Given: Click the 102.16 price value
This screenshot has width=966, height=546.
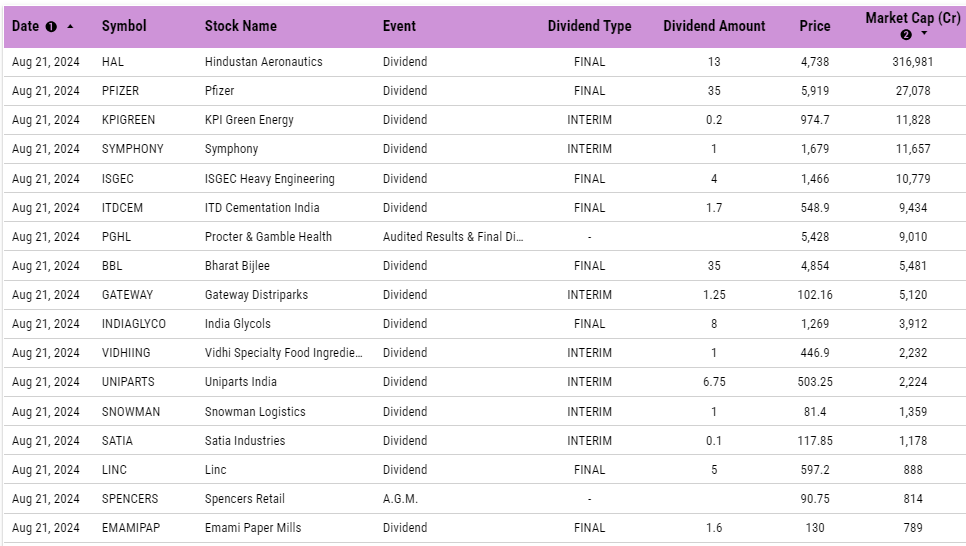Looking at the screenshot, I should coord(814,295).
